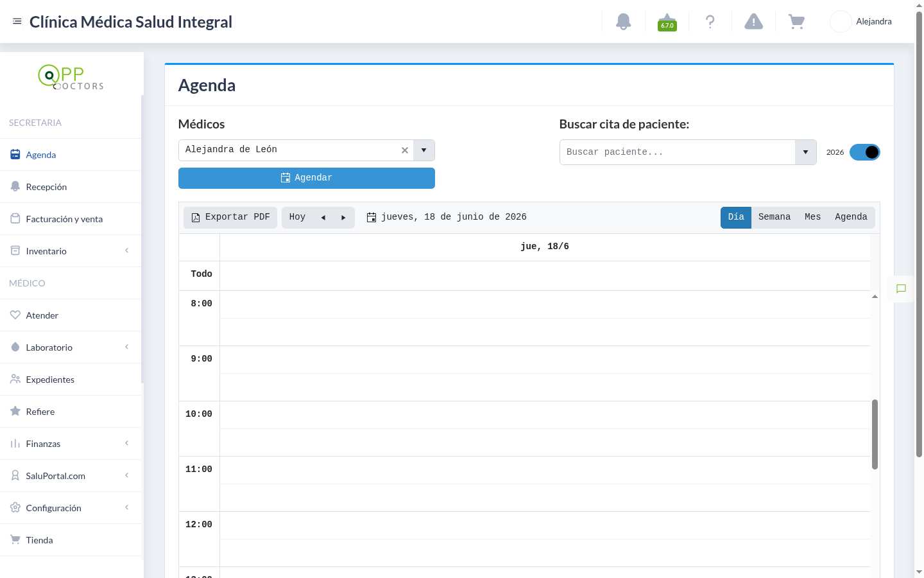Screen dimensions: 924x578
Task: Open the floating chat message icon
Action: (x=901, y=289)
